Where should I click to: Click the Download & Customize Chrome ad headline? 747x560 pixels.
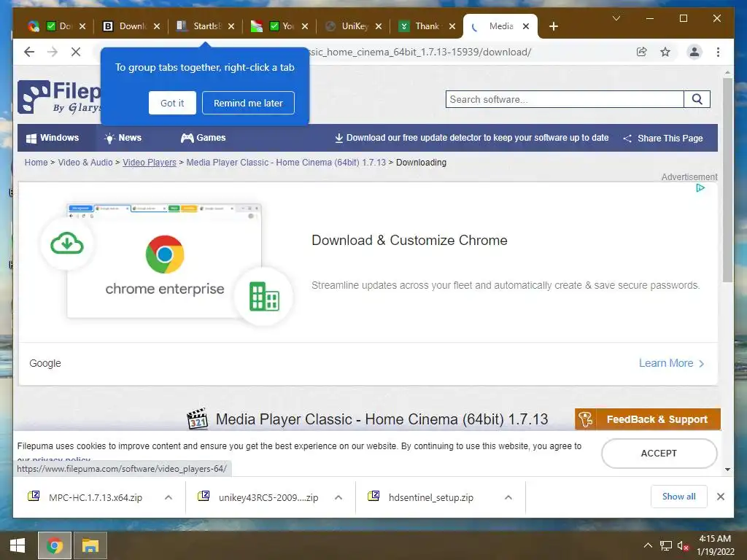pos(409,240)
